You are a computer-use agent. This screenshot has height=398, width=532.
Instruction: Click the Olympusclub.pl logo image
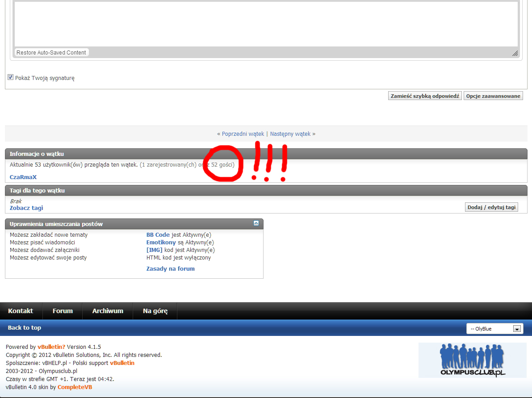click(x=472, y=360)
